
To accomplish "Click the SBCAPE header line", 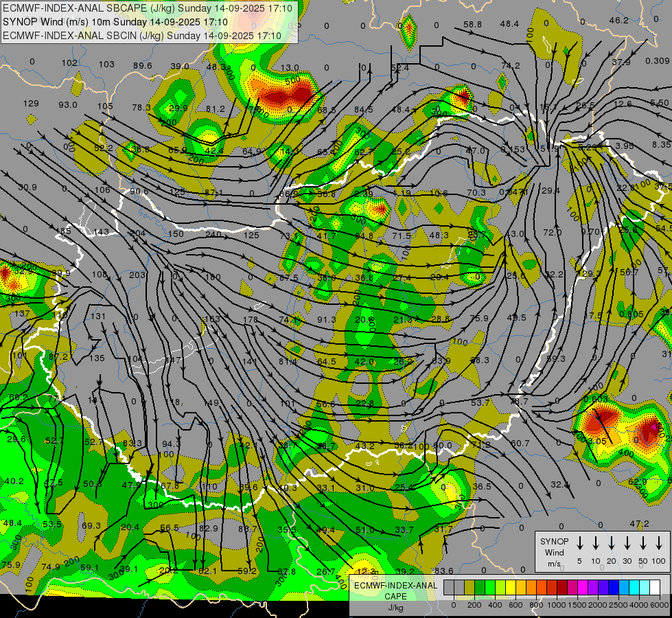I will click(x=148, y=8).
